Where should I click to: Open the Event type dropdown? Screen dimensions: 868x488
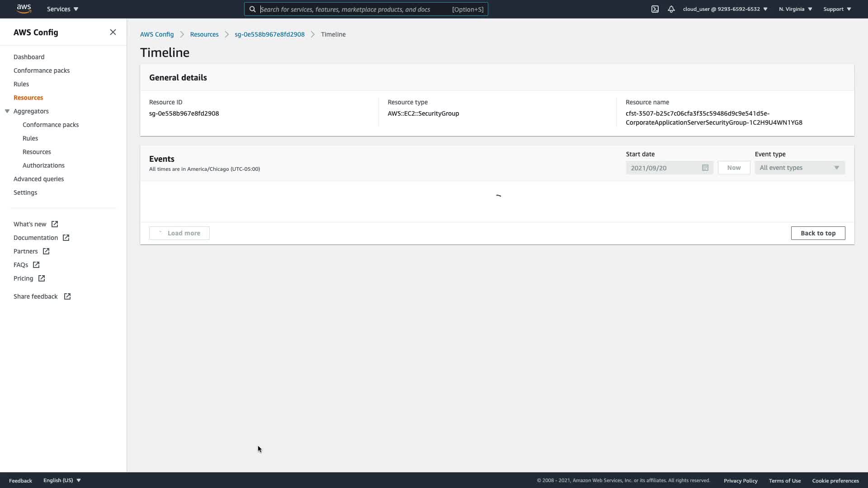799,168
